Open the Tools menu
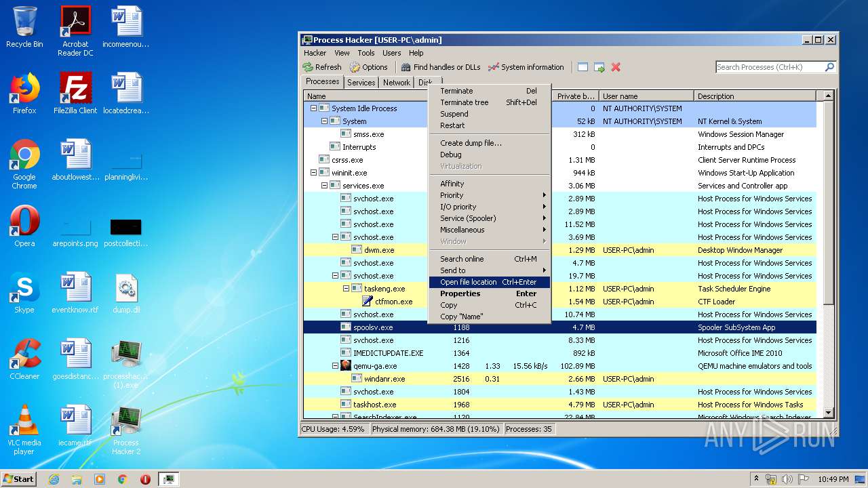 point(366,53)
